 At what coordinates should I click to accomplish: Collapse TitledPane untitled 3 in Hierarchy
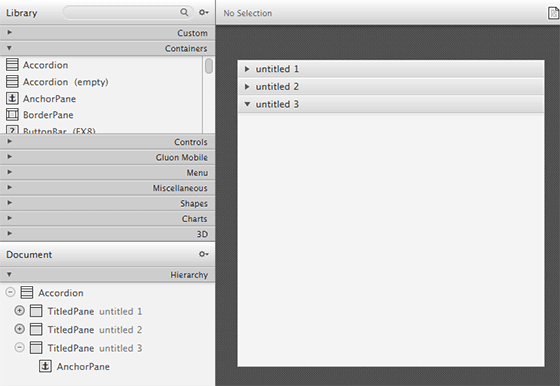coord(20,347)
